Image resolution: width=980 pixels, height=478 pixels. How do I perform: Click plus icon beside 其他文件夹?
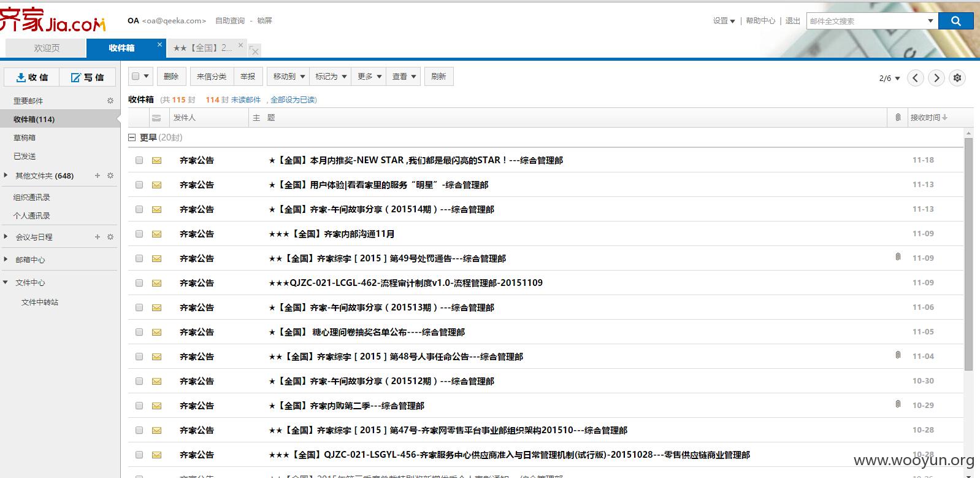97,175
